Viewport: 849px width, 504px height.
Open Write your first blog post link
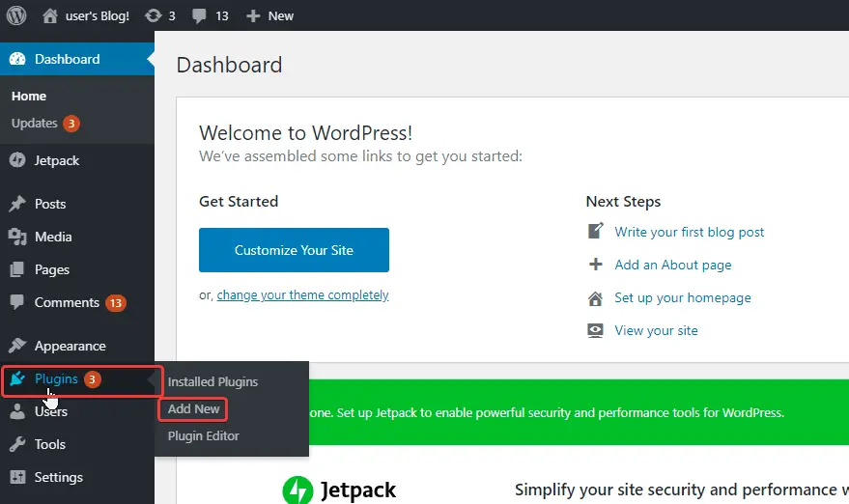[x=690, y=232]
